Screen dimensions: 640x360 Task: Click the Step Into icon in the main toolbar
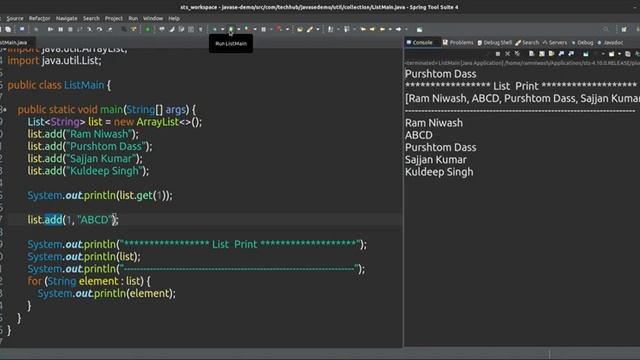pos(89,29)
